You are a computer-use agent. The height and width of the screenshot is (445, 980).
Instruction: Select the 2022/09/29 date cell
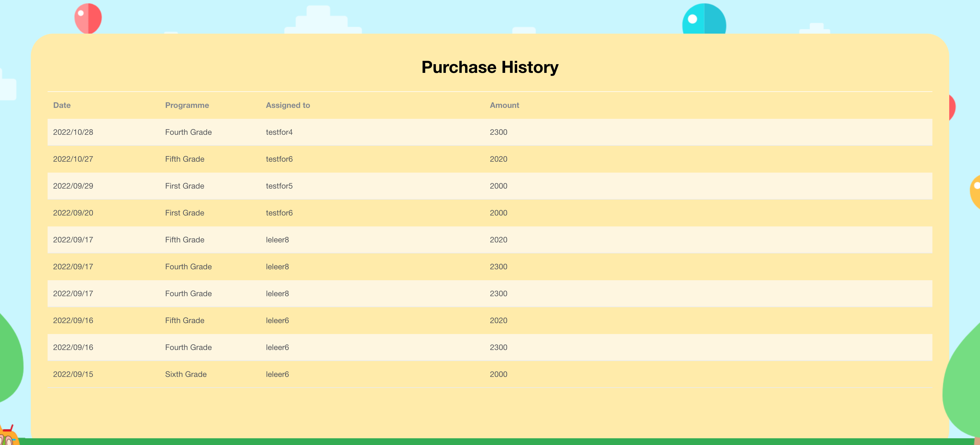pos(73,186)
